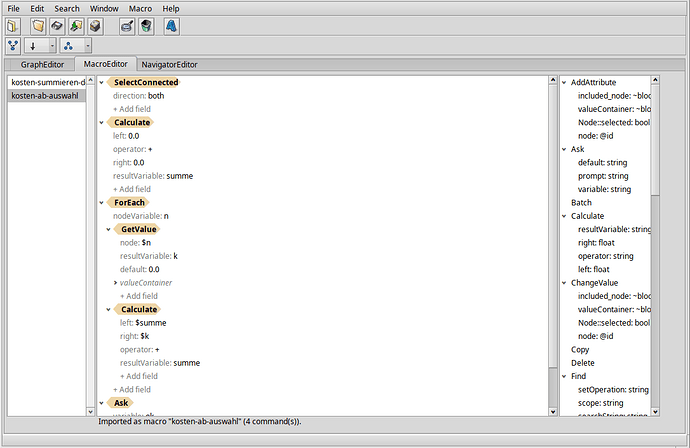Screen dimensions: 690x448
Task: Click the blue graph nodes layout icon
Action: [13, 46]
